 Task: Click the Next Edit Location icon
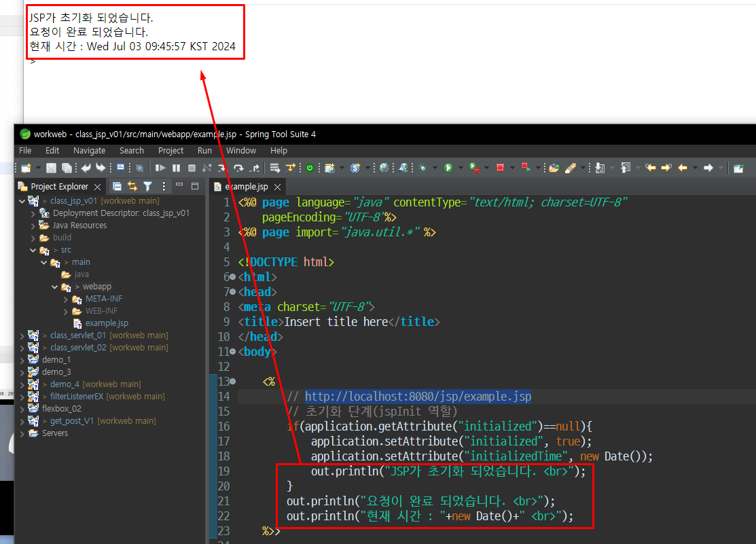coord(666,168)
